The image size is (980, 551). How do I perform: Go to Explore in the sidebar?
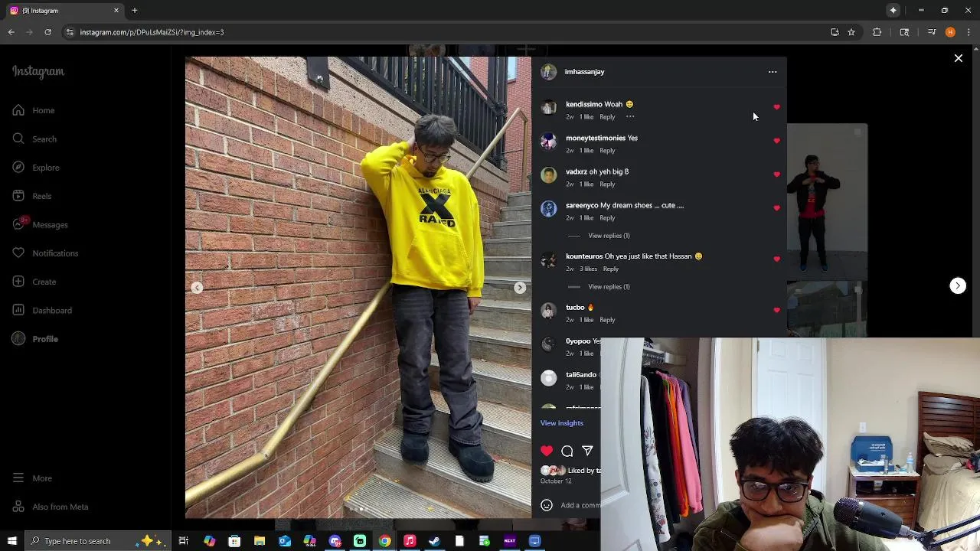(x=36, y=168)
